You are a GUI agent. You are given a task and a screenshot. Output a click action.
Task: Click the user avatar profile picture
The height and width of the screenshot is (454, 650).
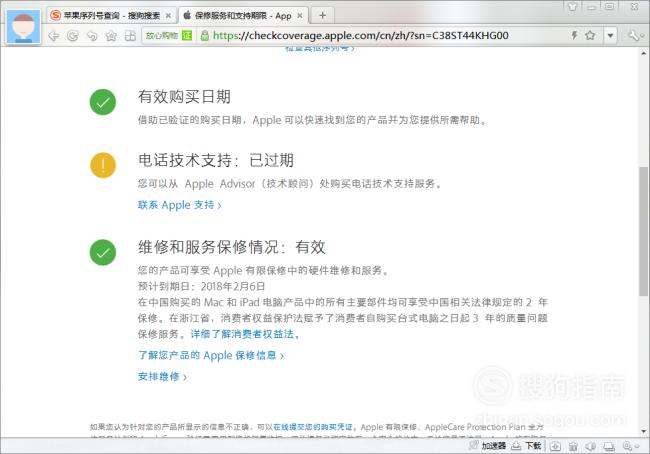[24, 26]
